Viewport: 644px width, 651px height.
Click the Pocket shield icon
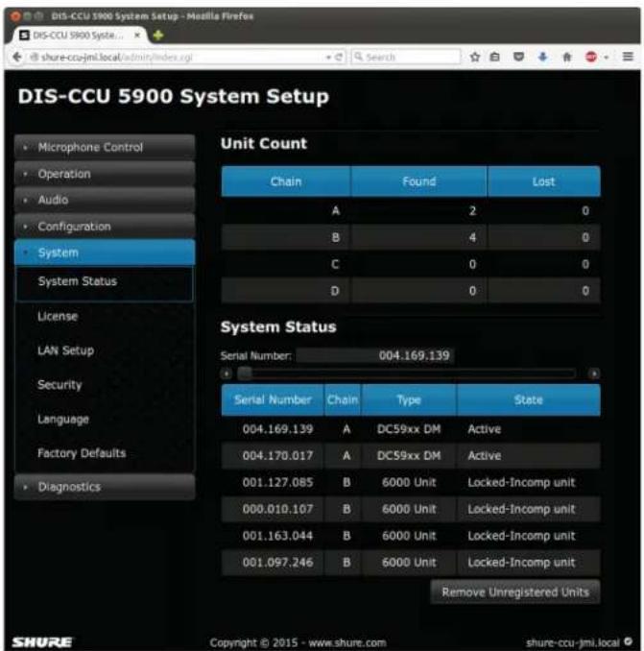(x=518, y=57)
